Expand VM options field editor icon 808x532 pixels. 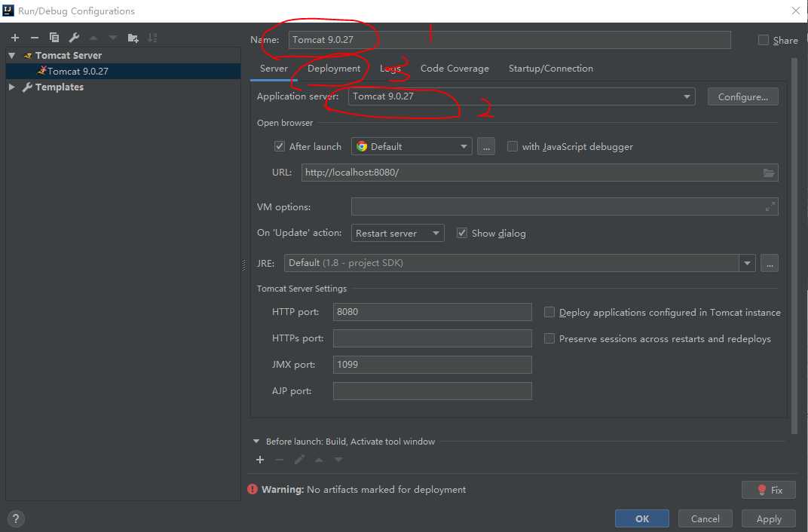(770, 206)
